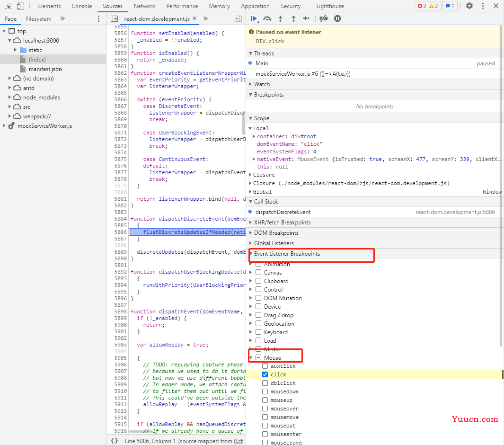Step over next function call
This screenshot has height=445, width=504.
(x=267, y=18)
